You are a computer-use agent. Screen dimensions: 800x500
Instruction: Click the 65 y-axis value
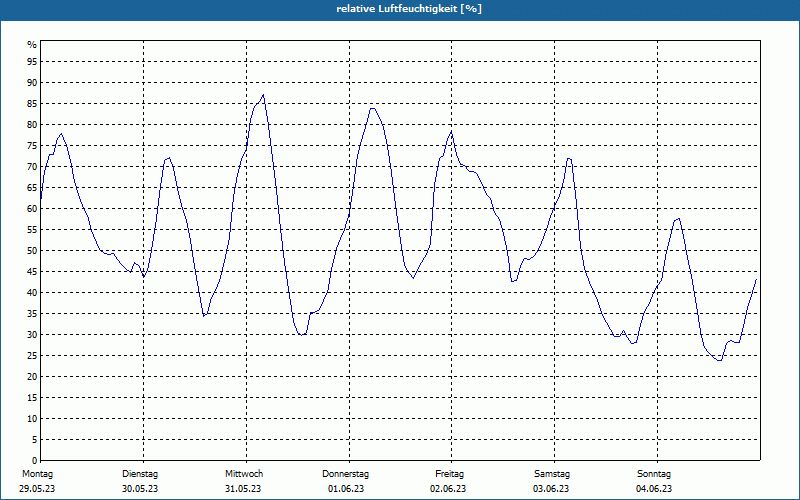32,188
